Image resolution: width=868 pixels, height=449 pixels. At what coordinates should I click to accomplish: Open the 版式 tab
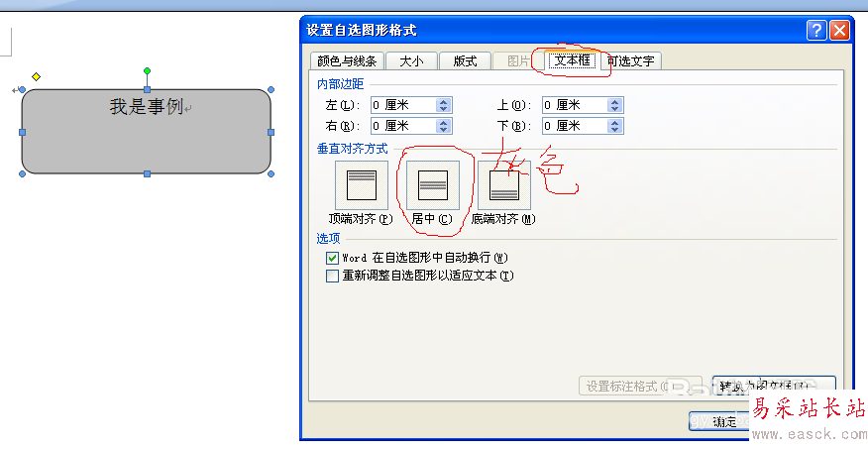click(x=465, y=60)
